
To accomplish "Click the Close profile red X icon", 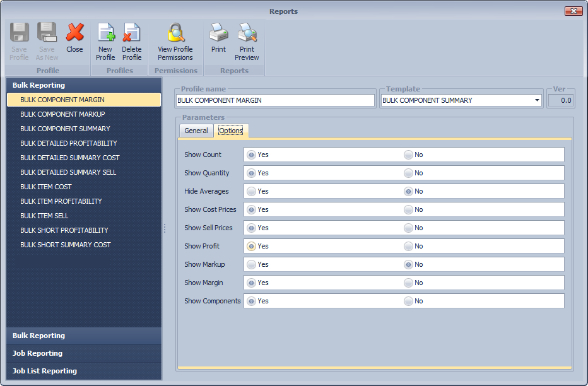I will coord(74,33).
